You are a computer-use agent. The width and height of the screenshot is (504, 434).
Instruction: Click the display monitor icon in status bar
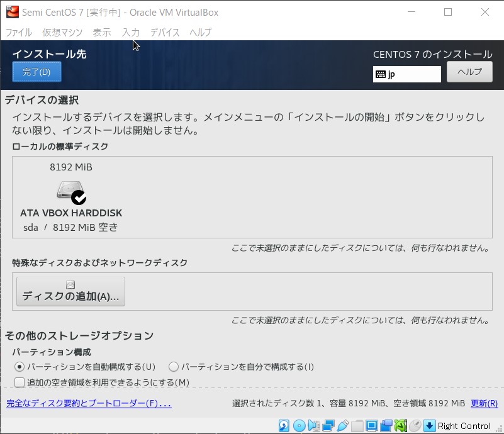coord(372,426)
